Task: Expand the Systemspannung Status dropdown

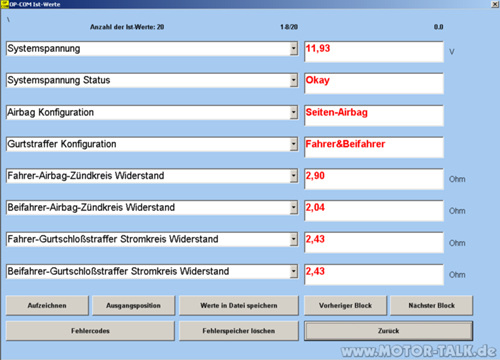Action: [294, 80]
